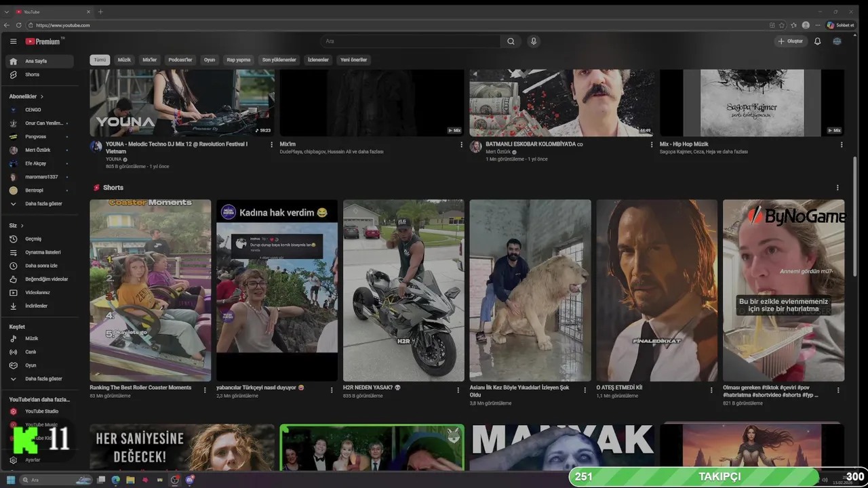Viewport: 868px width, 488px height.
Task: Open Oynatma listeleri in sidebar
Action: (x=41, y=252)
